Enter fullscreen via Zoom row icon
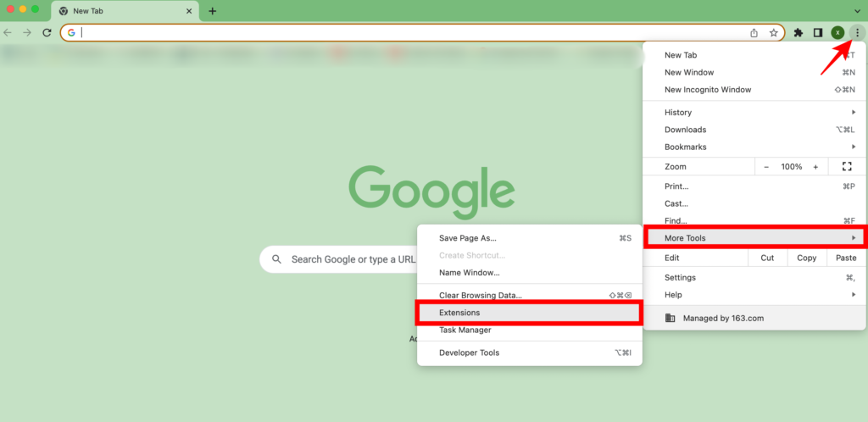The height and width of the screenshot is (422, 868). tap(846, 167)
